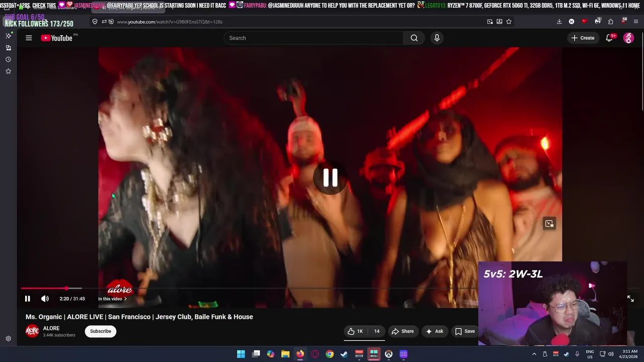644x362 pixels.
Task: Click the Malwarebytes extension icon
Action: [x=597, y=22]
